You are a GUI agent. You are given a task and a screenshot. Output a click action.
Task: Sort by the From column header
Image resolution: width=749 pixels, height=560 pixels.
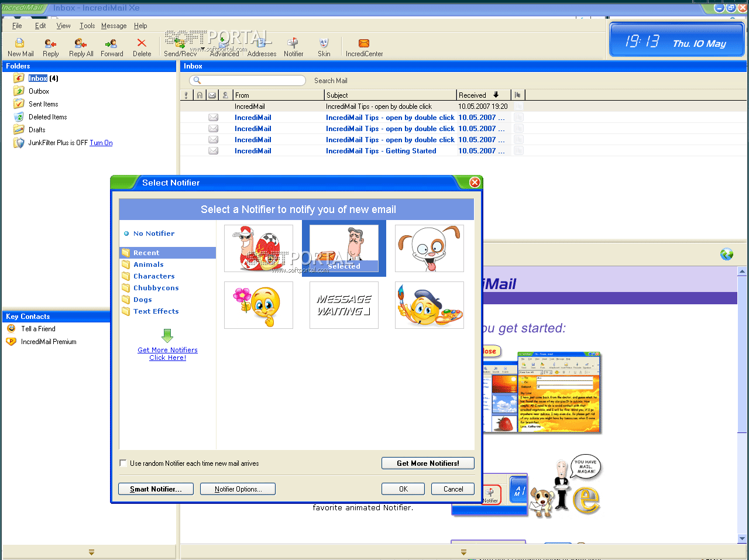(x=279, y=95)
